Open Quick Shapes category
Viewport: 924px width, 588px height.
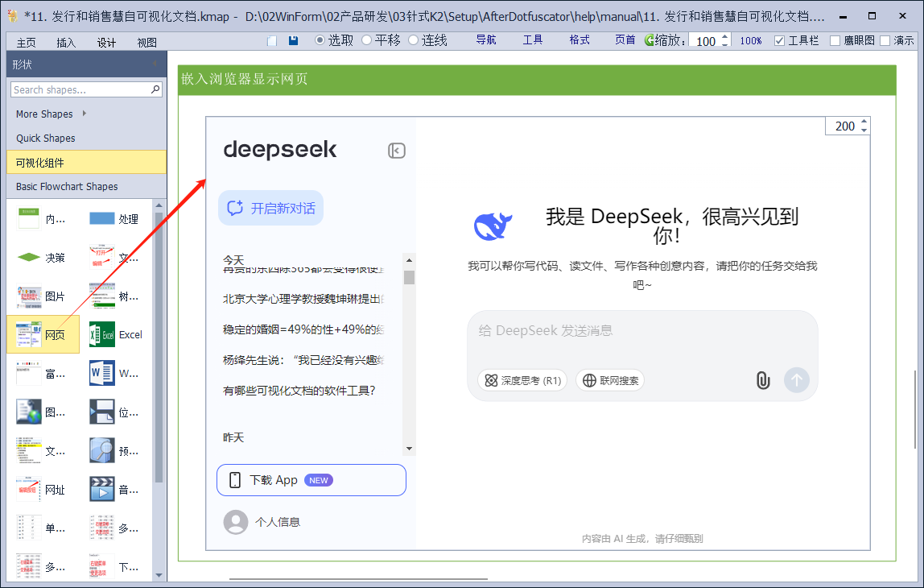tap(87, 138)
